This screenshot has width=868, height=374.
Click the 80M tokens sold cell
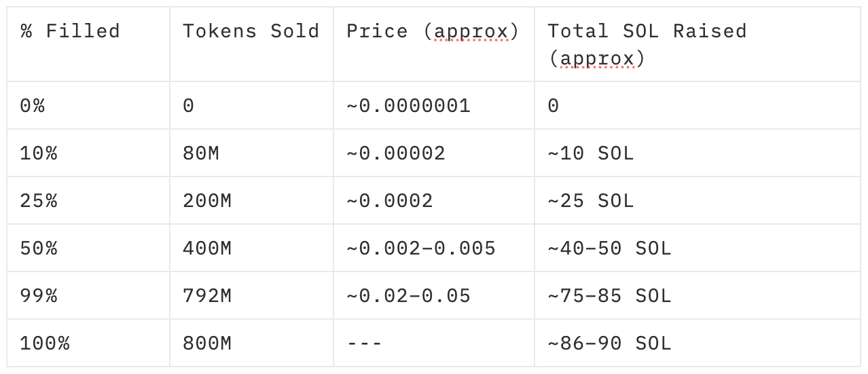pyautogui.click(x=201, y=153)
